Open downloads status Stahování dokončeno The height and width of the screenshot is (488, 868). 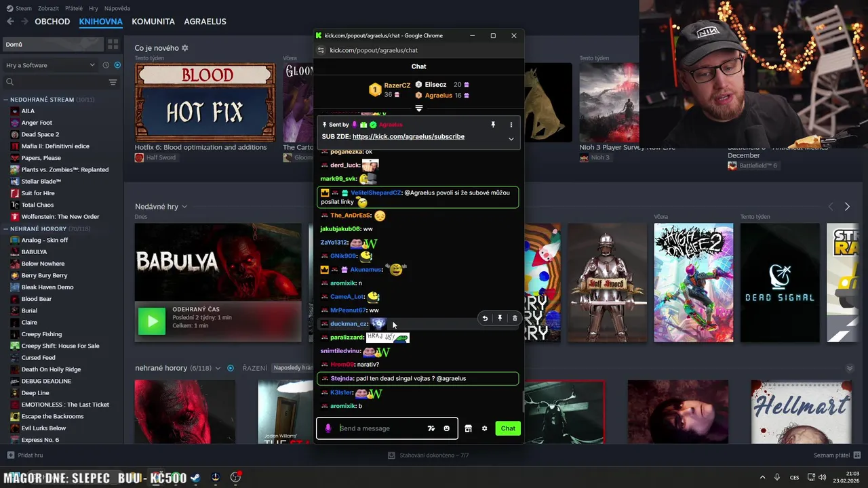427,455
